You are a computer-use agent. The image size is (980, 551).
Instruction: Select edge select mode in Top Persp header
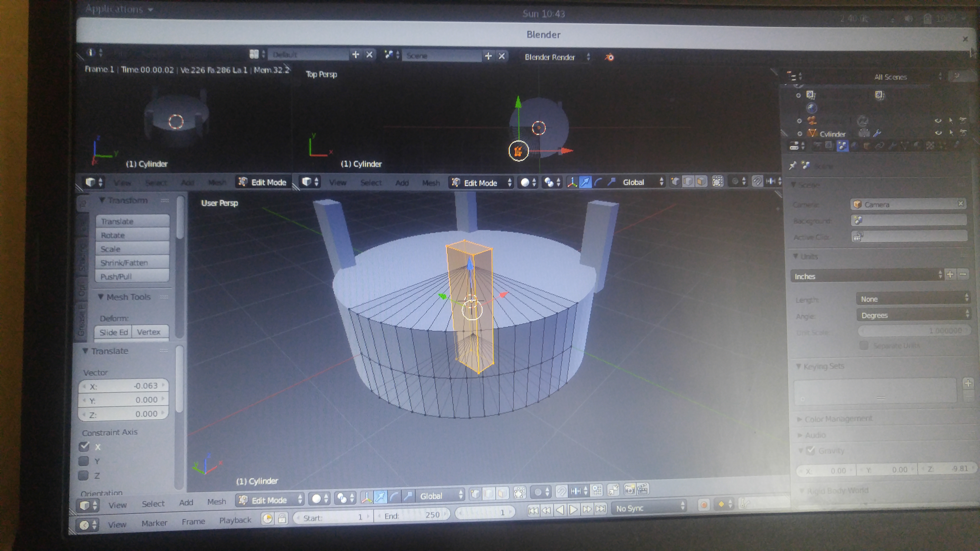point(688,182)
